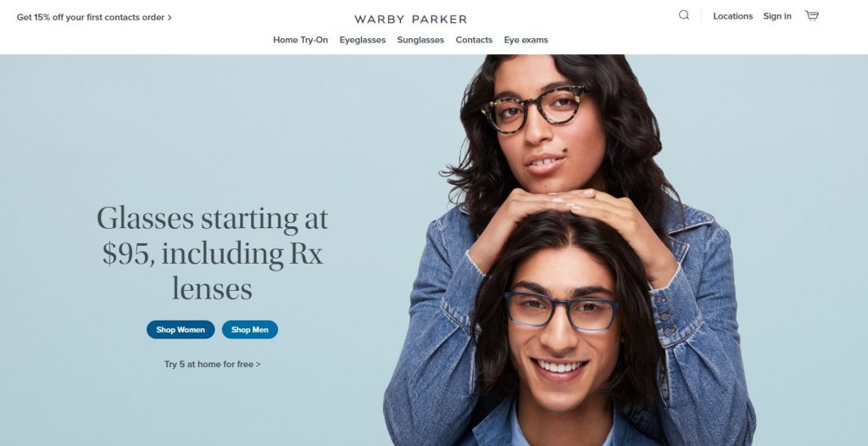Click the Locations link

coord(733,16)
